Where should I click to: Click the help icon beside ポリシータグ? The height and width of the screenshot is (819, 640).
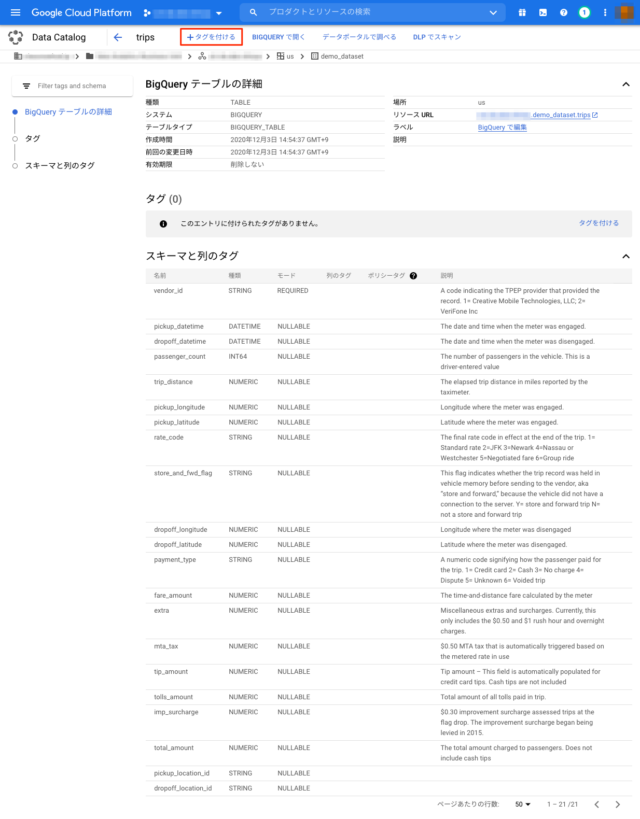click(413, 275)
